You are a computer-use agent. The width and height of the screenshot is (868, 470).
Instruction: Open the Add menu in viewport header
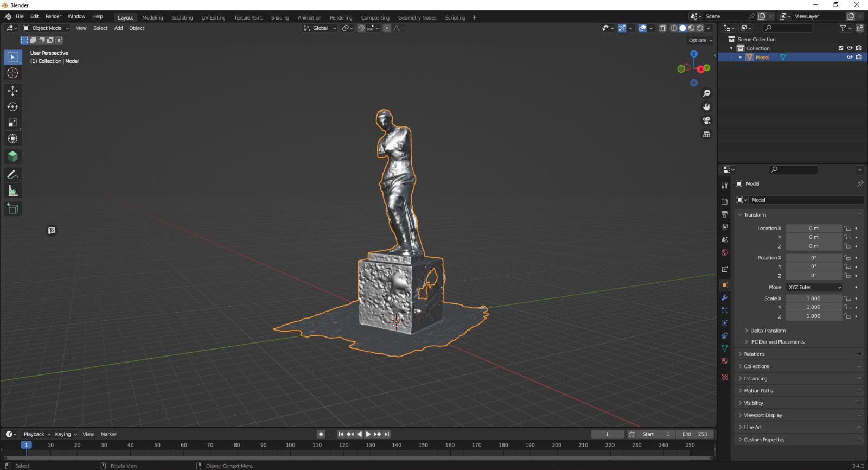118,28
